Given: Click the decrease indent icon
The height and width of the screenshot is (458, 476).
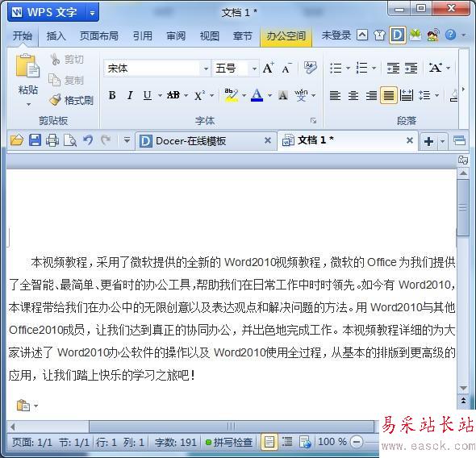Looking at the screenshot, I should (393, 68).
